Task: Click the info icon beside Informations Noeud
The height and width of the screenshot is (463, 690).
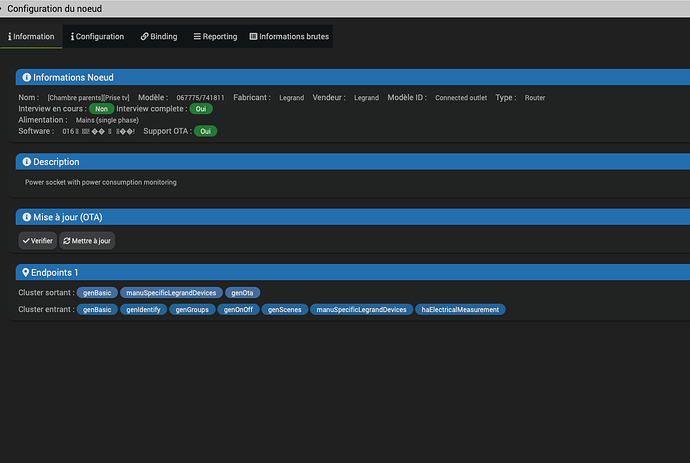Action: click(26, 77)
